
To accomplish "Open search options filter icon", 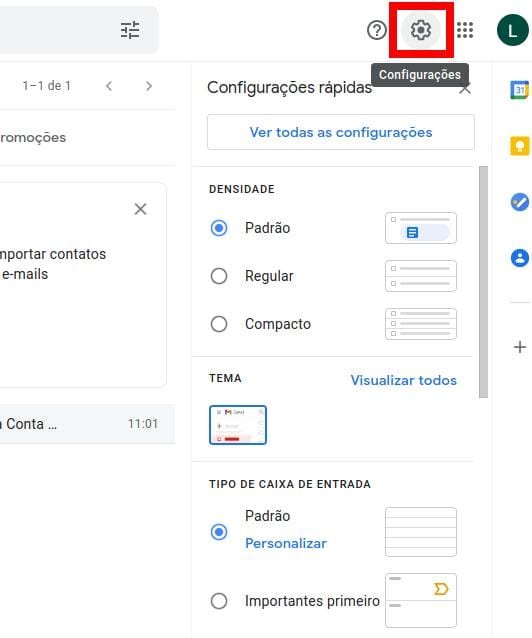I will [x=130, y=30].
